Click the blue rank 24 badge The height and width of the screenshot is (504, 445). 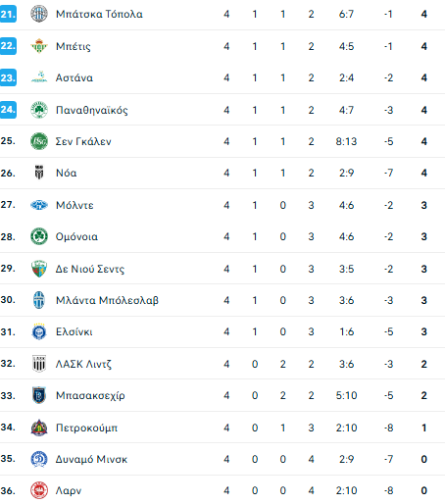(8, 110)
